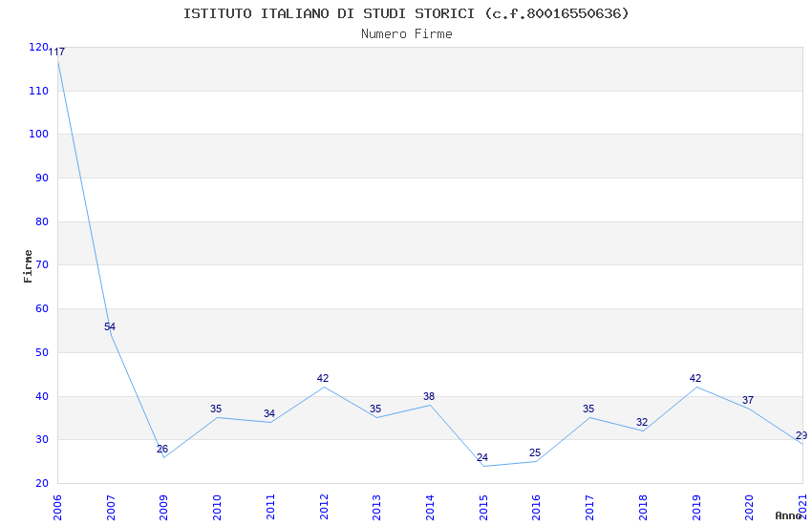
Task: Click the subtitle Numero Firme
Action: click(x=407, y=34)
